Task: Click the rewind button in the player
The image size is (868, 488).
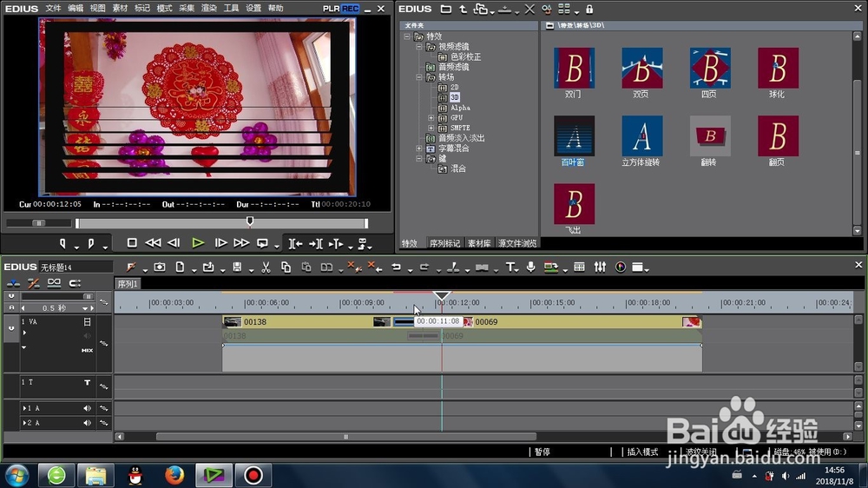Action: click(153, 242)
